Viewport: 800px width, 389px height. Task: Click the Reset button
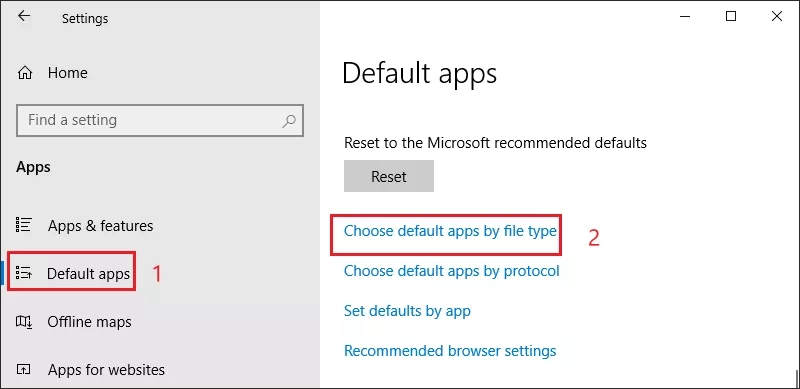(389, 176)
